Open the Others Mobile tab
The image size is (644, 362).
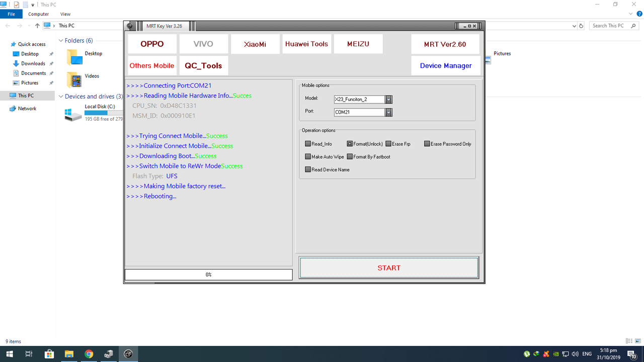tap(152, 65)
